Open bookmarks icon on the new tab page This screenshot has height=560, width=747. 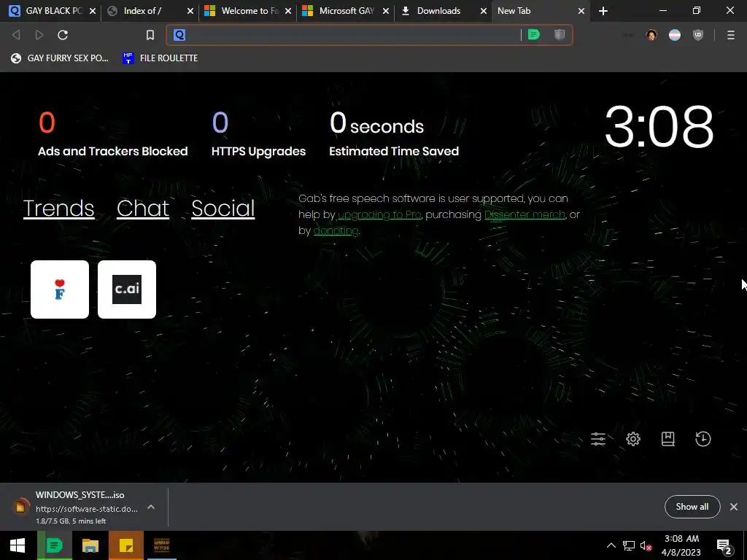(668, 438)
